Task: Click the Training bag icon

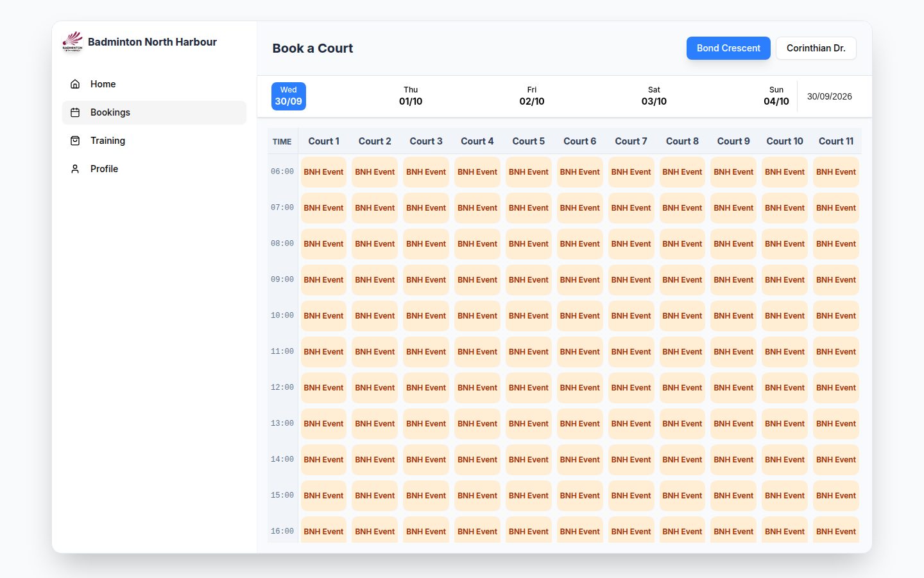Action: 75,141
